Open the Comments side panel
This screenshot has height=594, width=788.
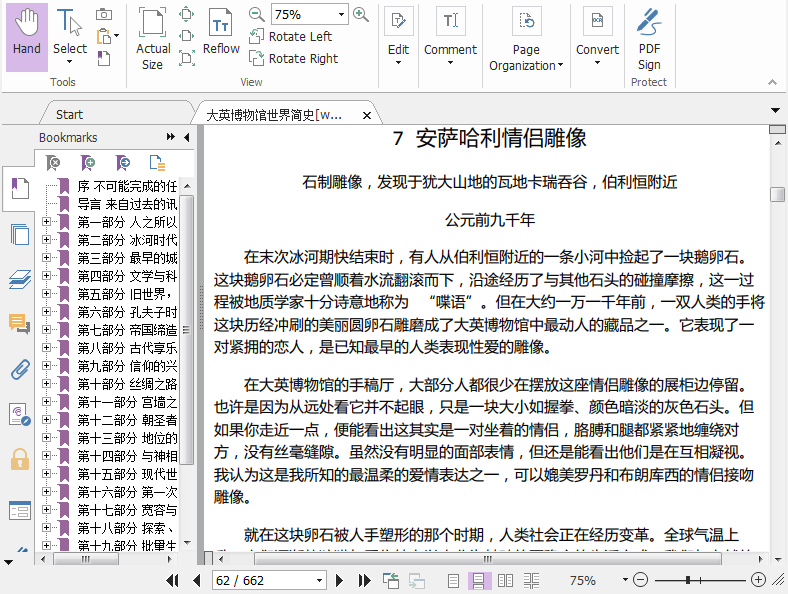point(18,323)
